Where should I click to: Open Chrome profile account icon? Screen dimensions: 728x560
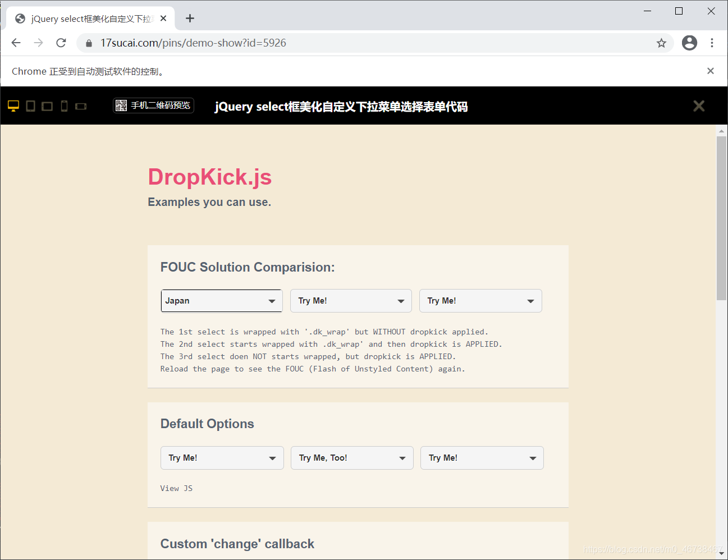(689, 43)
